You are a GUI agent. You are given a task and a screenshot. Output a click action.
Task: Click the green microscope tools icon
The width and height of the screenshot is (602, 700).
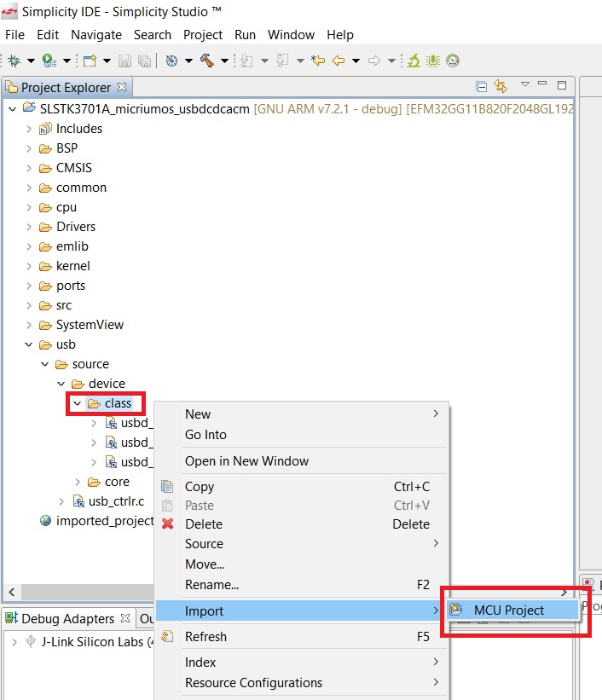(414, 61)
